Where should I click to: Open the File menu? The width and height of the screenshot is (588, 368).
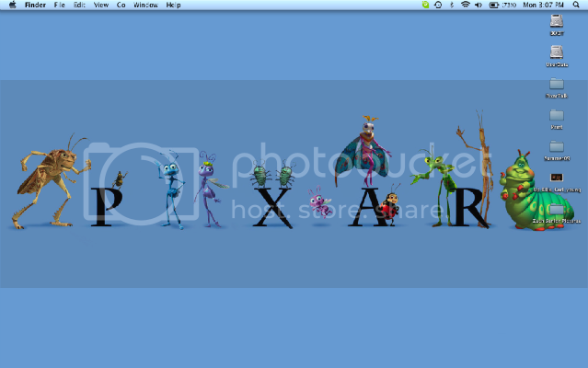[59, 6]
